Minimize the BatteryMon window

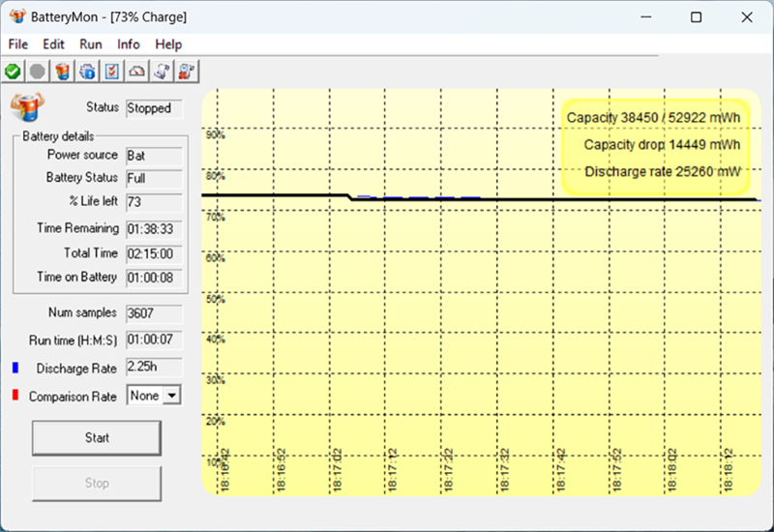[646, 16]
